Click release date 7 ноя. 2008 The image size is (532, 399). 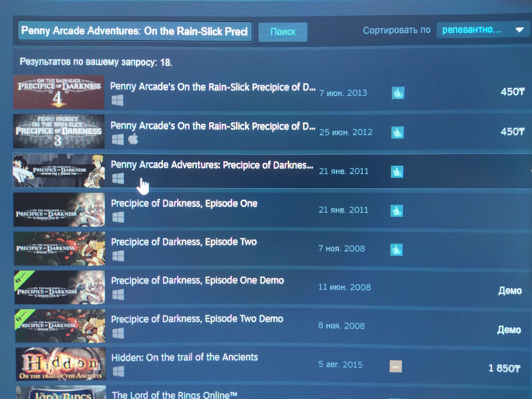[342, 249]
